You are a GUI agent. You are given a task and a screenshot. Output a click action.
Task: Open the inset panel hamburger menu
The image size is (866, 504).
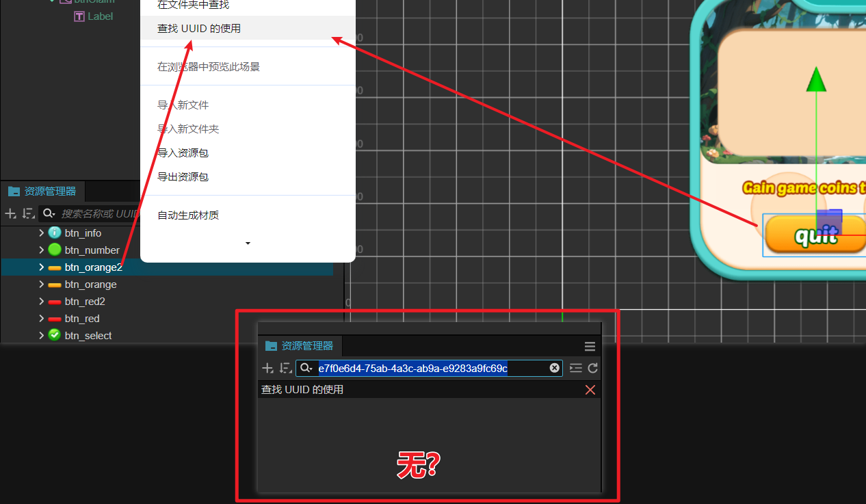[590, 346]
